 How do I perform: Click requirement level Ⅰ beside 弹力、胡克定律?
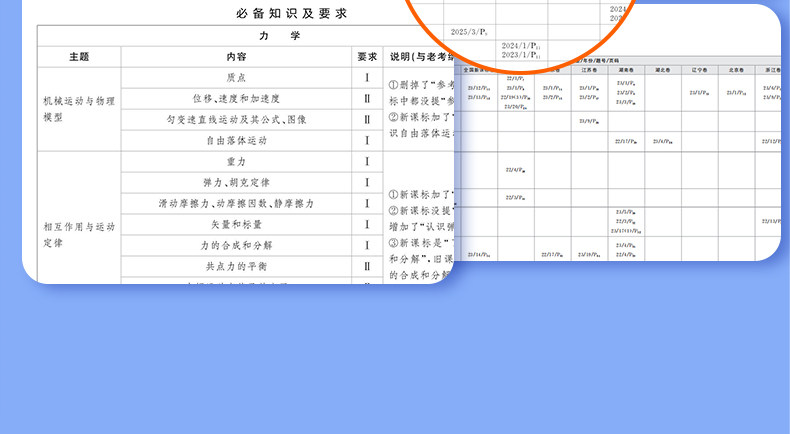coord(367,182)
